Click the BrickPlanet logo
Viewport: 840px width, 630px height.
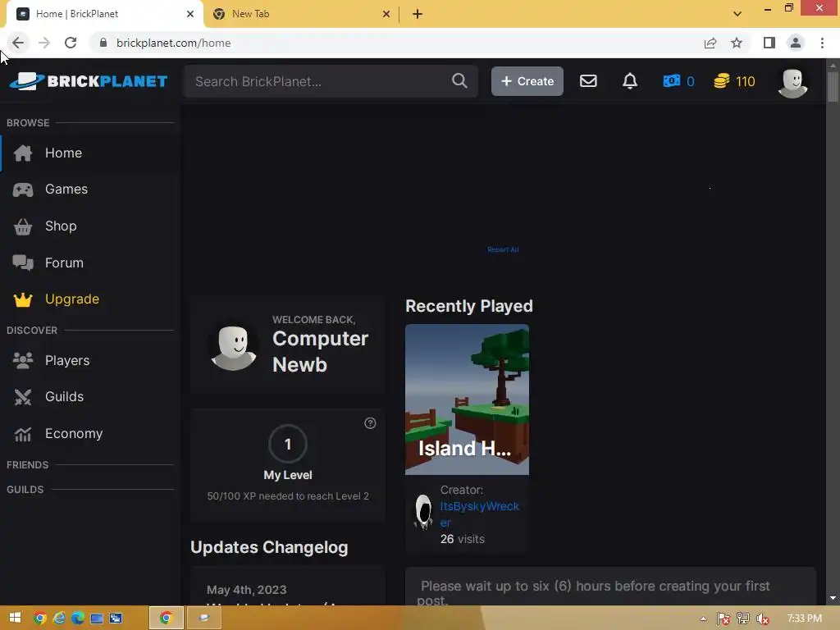click(x=89, y=81)
